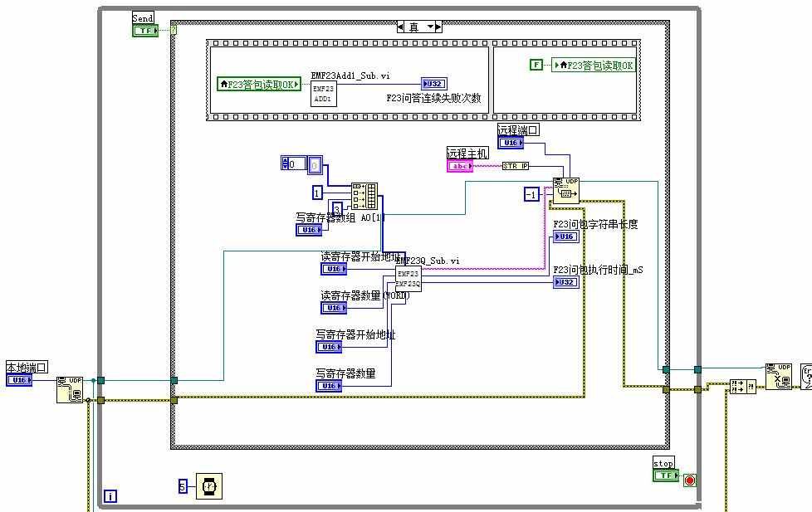This screenshot has height=512, width=812.
Task: Select the 读寄存器开始地址 U16 terminal
Action: (334, 269)
